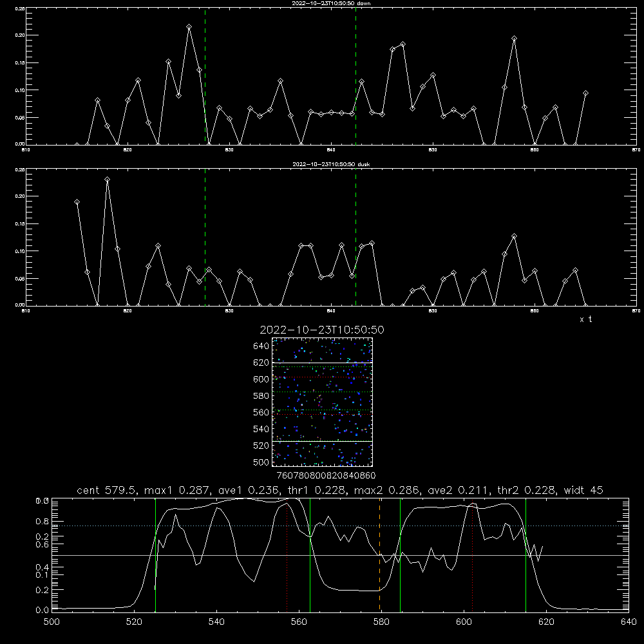Click the blue dotted horizontal threshold line in the bottom plot
644x644 pixels.
pyautogui.click(x=340, y=526)
